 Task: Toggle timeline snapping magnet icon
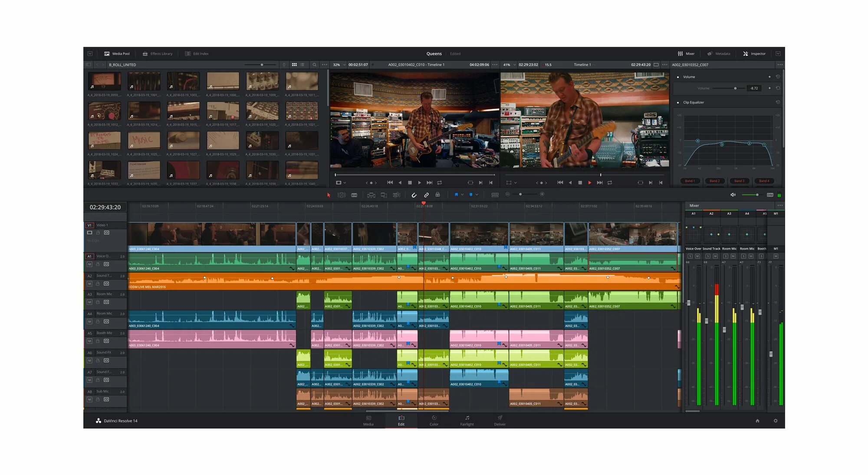[x=414, y=195]
